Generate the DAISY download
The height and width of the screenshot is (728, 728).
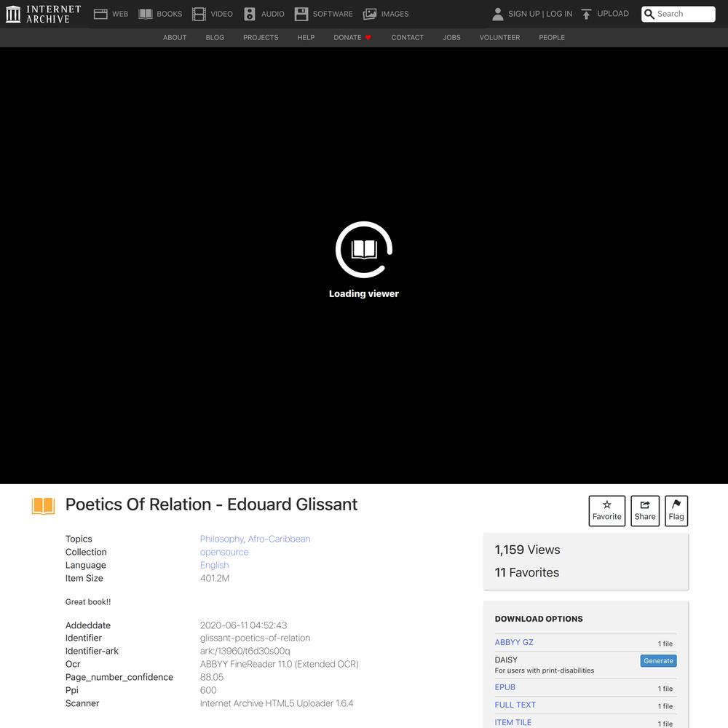(x=658, y=661)
